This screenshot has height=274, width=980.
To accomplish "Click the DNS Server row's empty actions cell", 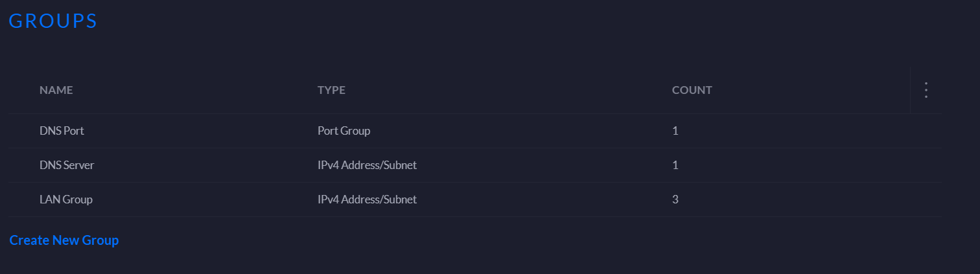I will click(x=926, y=165).
